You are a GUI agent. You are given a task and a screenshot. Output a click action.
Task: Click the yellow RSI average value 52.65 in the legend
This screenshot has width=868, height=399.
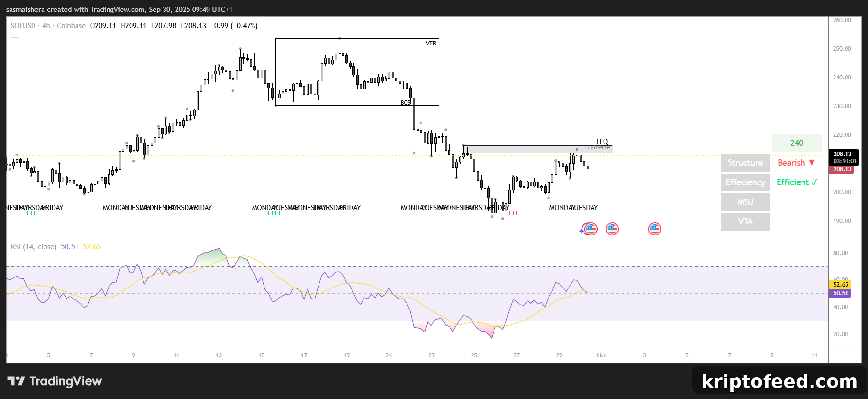click(92, 247)
